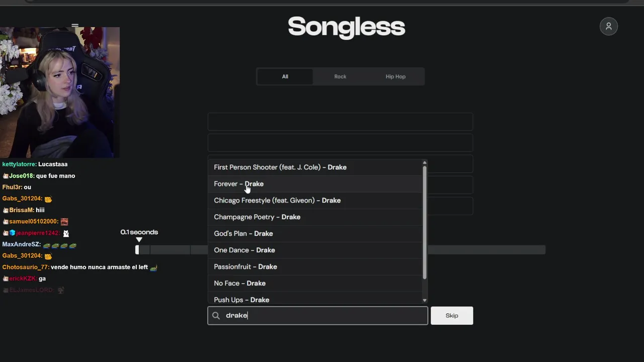Viewport: 644px width, 362px height.
Task: Click the Skip button
Action: 452,315
